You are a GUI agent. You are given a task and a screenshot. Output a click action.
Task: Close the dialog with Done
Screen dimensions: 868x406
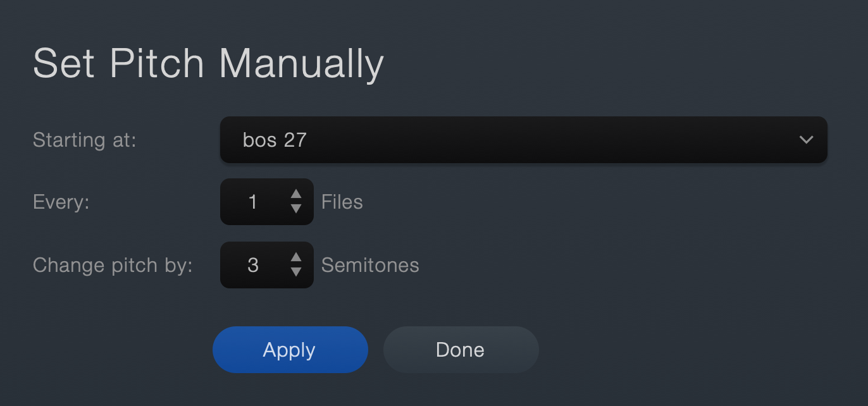coord(461,350)
